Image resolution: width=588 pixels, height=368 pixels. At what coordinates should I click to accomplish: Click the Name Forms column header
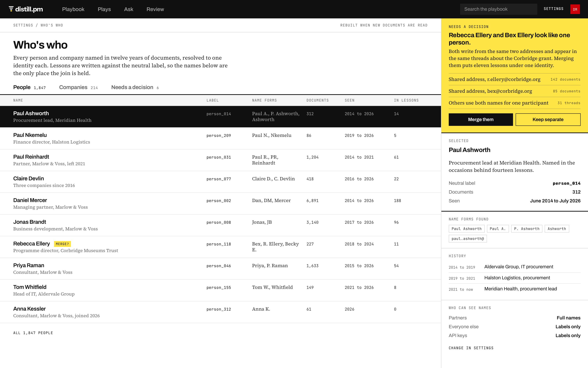coord(264,100)
